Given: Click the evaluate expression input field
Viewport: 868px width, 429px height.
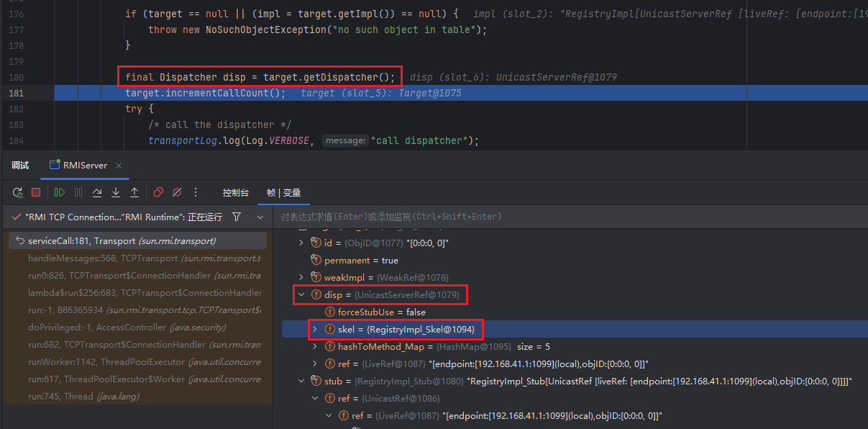Looking at the screenshot, I should (x=568, y=217).
